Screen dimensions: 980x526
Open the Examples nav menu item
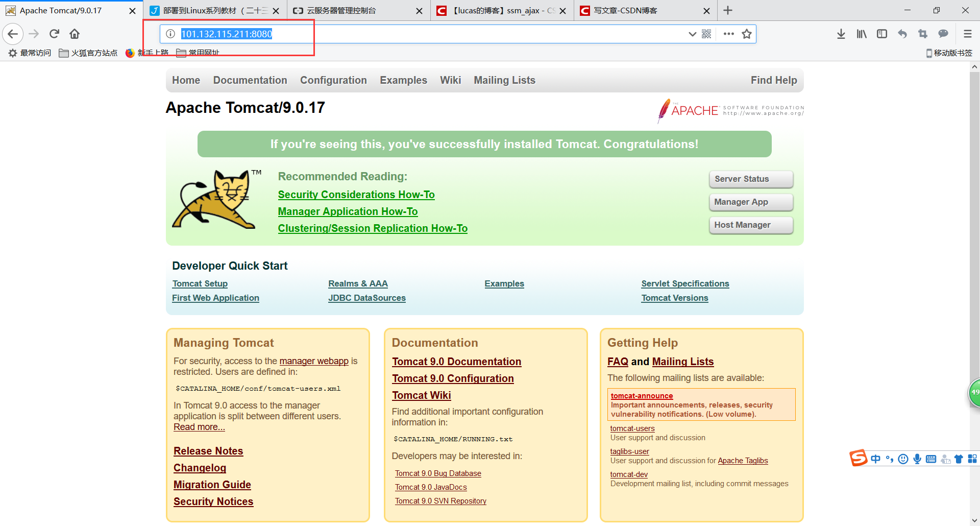tap(403, 80)
